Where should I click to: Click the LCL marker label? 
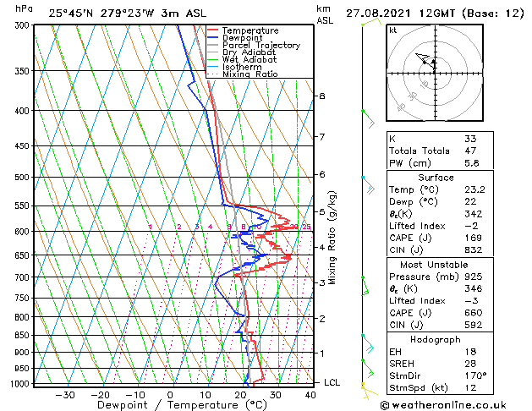[332, 382]
